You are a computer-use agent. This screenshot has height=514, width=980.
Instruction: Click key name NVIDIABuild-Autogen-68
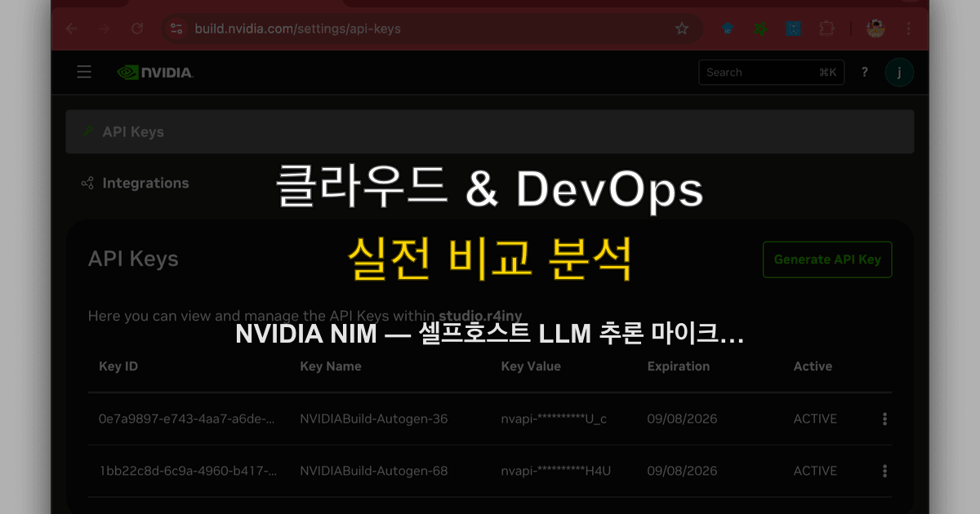pyautogui.click(x=374, y=471)
